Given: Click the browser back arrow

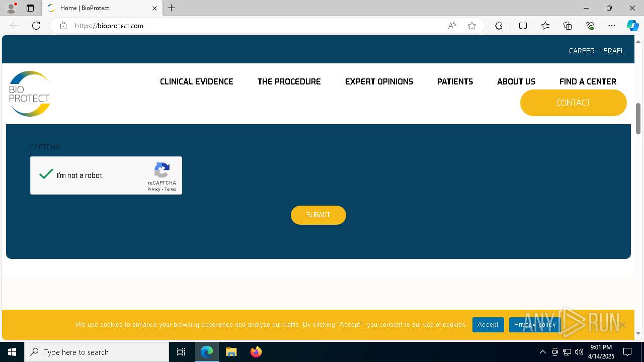Looking at the screenshot, I should click(14, 26).
